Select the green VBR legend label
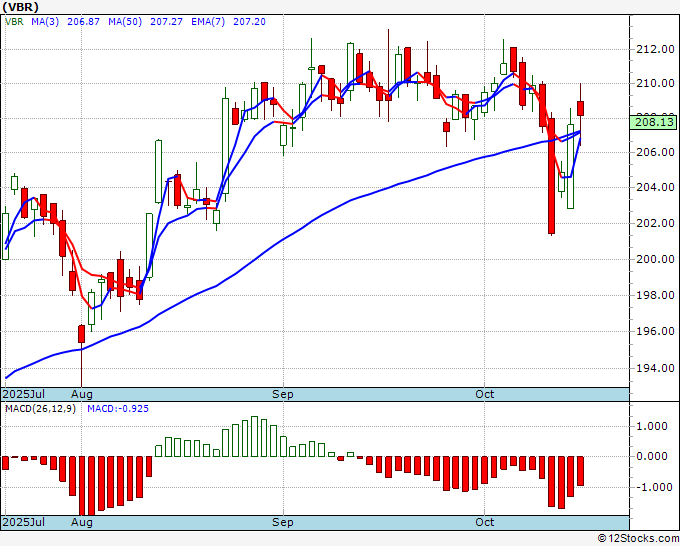Viewport: 680px width, 546px height. point(14,22)
